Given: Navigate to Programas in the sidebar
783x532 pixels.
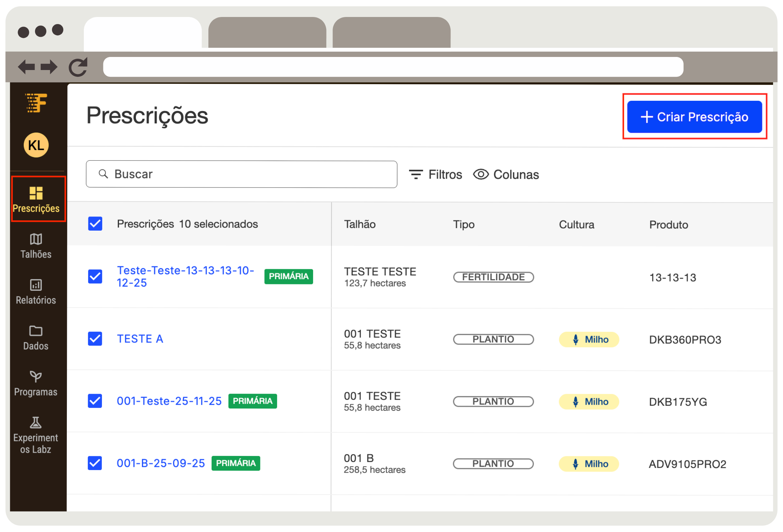Looking at the screenshot, I should click(x=36, y=383).
